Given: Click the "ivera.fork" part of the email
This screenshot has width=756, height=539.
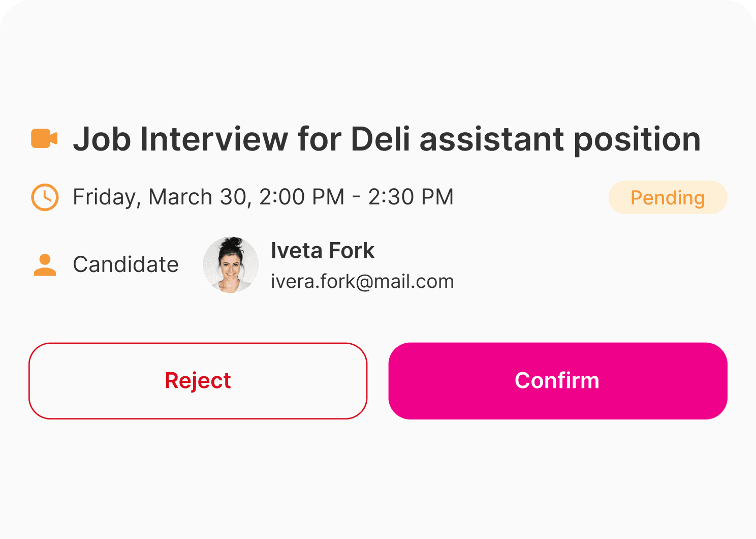Looking at the screenshot, I should [x=312, y=282].
